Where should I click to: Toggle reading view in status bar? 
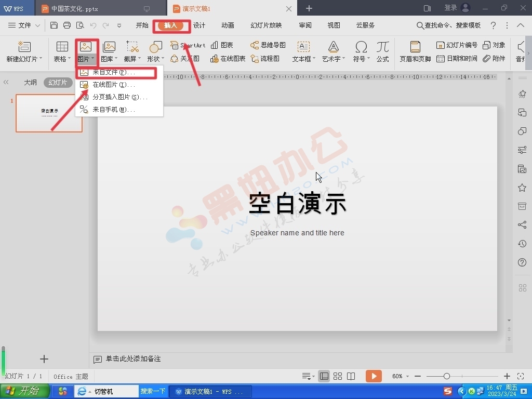point(351,376)
